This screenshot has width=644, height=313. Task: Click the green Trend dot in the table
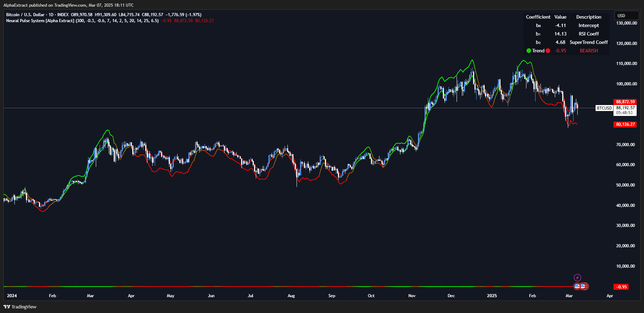pyautogui.click(x=529, y=51)
